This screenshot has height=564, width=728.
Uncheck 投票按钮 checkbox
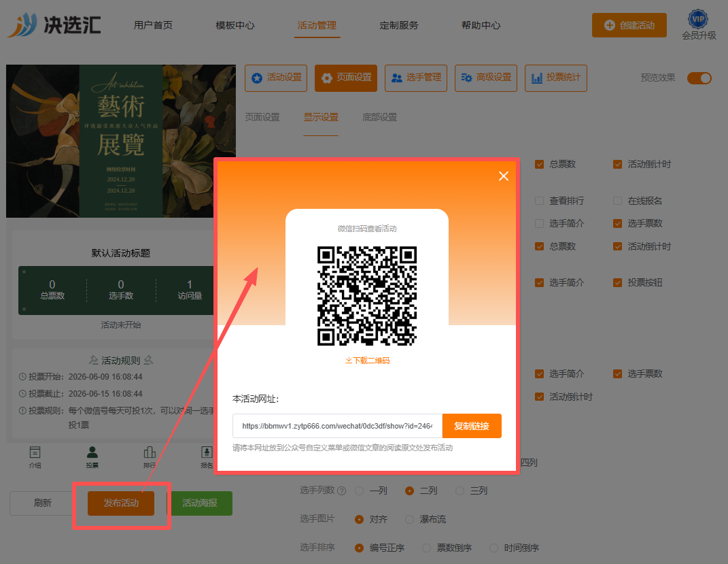617,282
